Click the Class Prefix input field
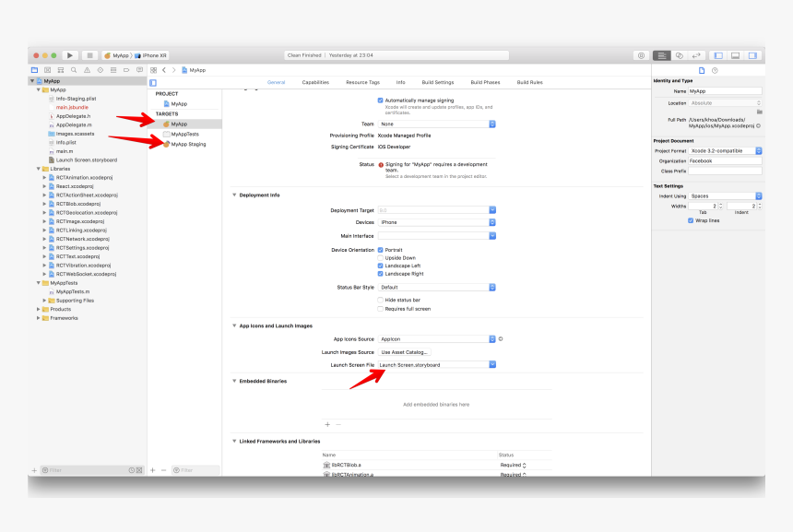This screenshot has height=532, width=793. point(726,171)
